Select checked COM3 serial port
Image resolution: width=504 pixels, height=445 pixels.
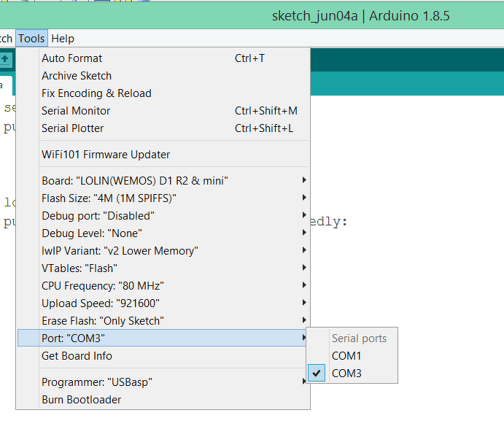click(x=352, y=374)
